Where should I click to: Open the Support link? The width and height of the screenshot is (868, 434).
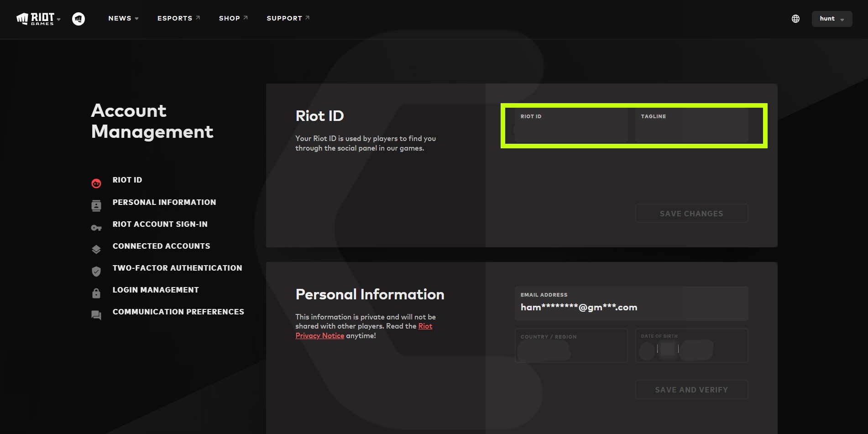pyautogui.click(x=288, y=18)
